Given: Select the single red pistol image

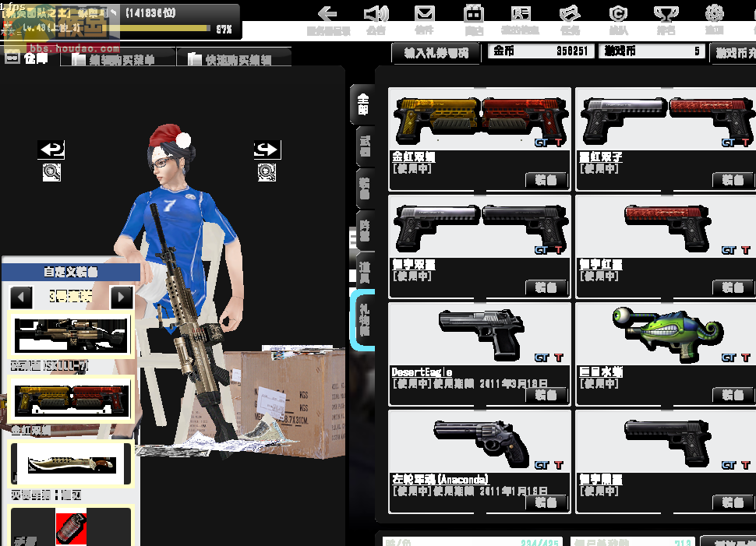Looking at the screenshot, I should coord(666,227).
